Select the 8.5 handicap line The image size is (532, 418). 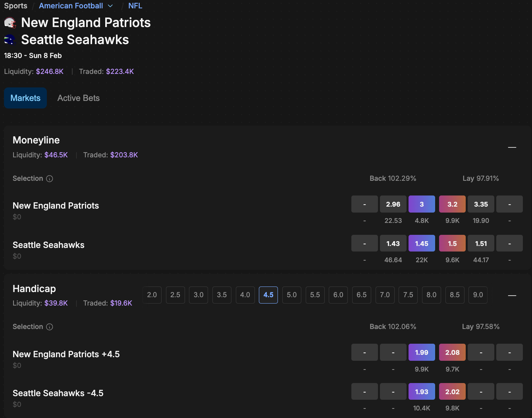[x=455, y=295]
